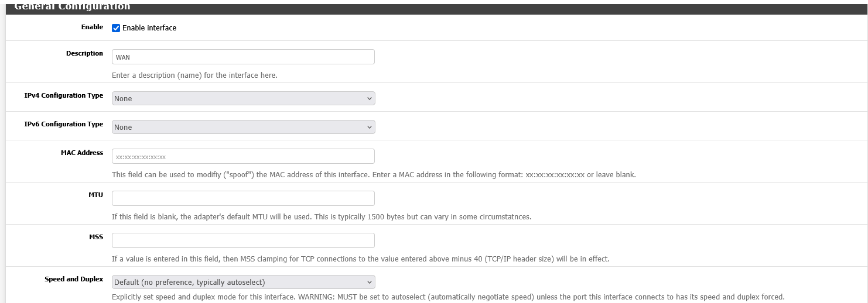Open the IPv4 Configuration Type dropdown
The height and width of the screenshot is (303, 868).
click(x=243, y=98)
